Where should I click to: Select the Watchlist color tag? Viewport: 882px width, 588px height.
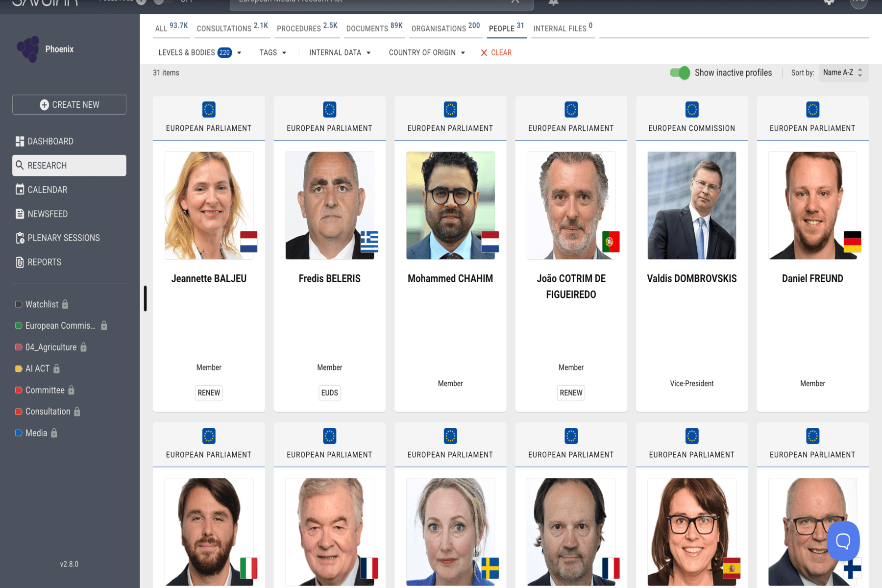pyautogui.click(x=19, y=304)
